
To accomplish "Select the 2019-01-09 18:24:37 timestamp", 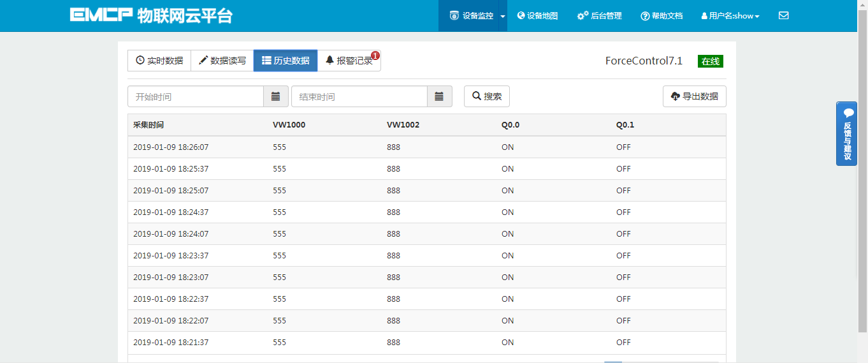I will (171, 212).
